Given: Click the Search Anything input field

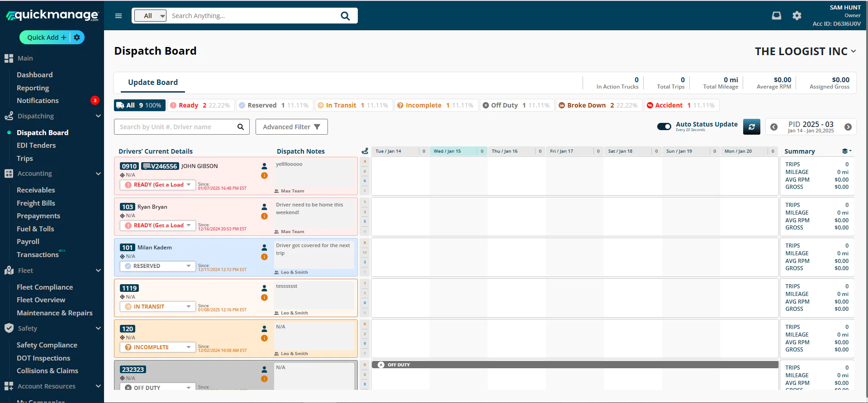Looking at the screenshot, I should 253,16.
